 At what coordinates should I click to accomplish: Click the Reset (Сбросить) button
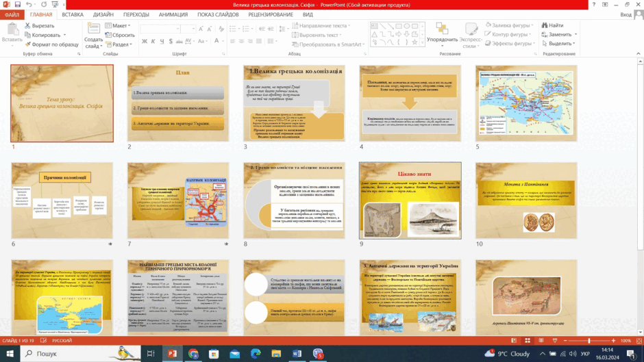click(120, 35)
